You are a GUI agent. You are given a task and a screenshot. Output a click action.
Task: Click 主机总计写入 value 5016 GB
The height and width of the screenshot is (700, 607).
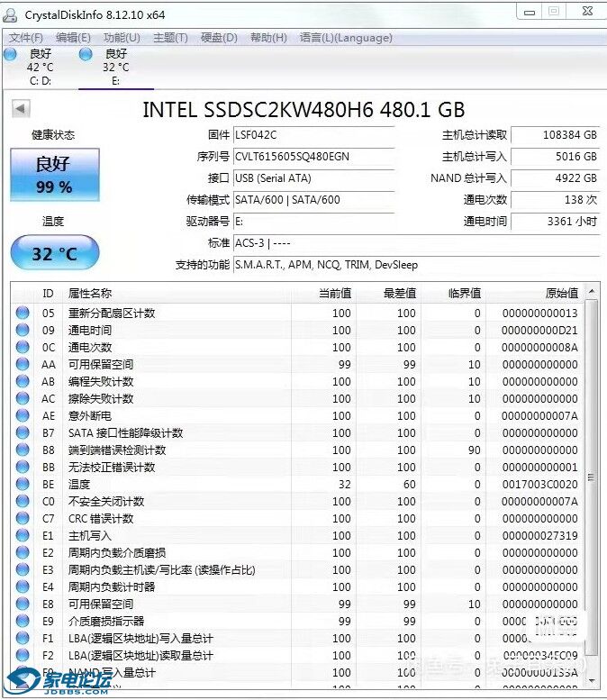click(x=556, y=156)
